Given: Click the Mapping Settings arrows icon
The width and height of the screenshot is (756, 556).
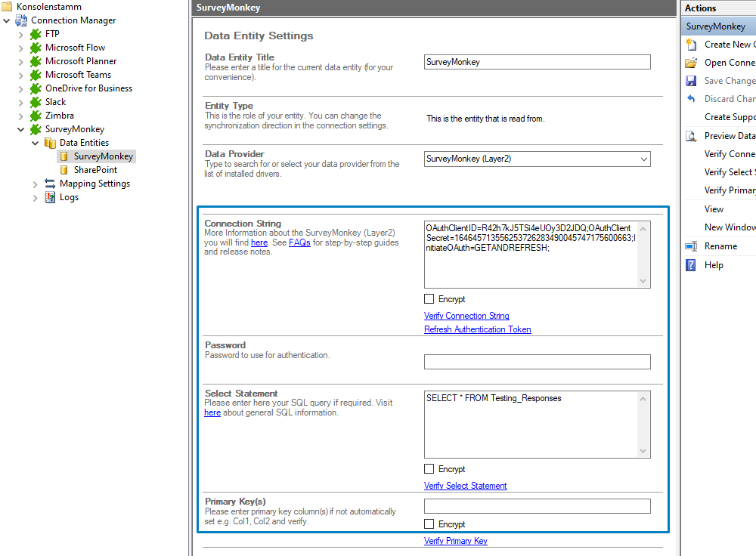Looking at the screenshot, I should (50, 184).
